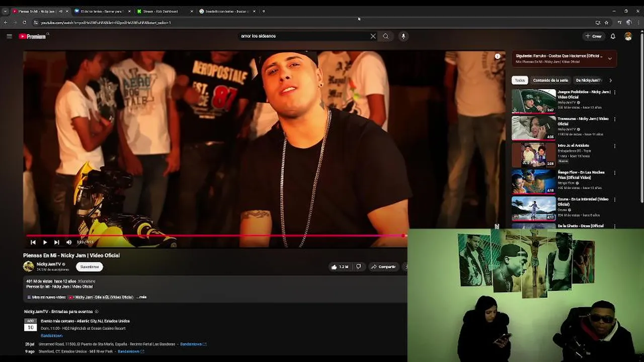The image size is (644, 362).
Task: Open a new browser tab
Action: tap(264, 11)
